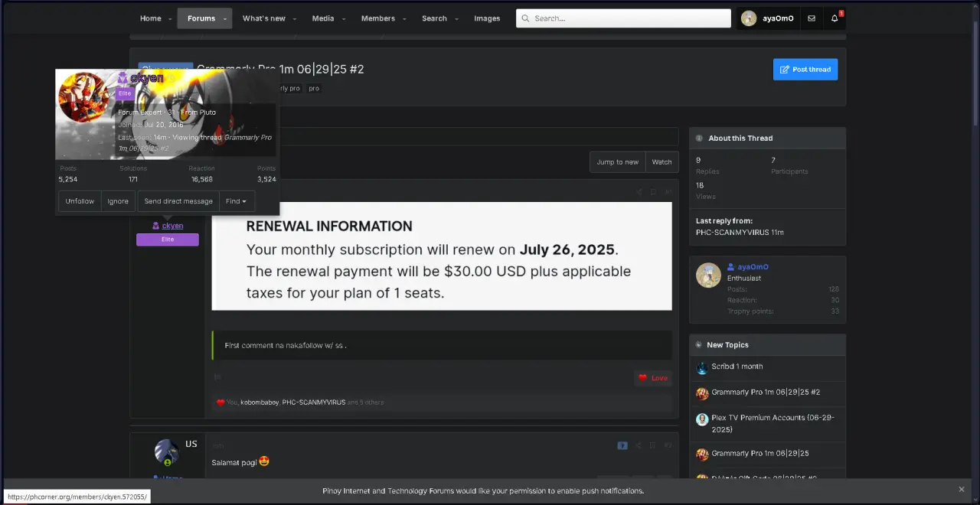The height and width of the screenshot is (505, 980).
Task: Click the Post thread button
Action: pyautogui.click(x=805, y=70)
